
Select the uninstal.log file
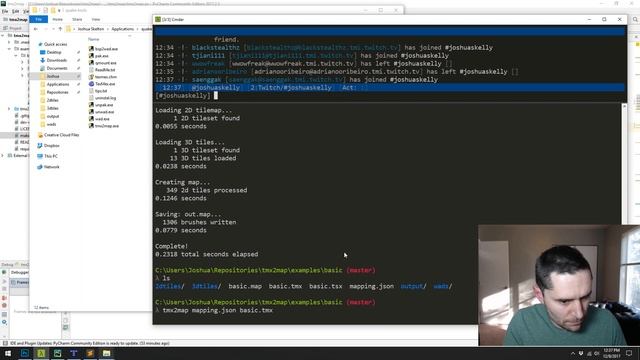point(105,98)
